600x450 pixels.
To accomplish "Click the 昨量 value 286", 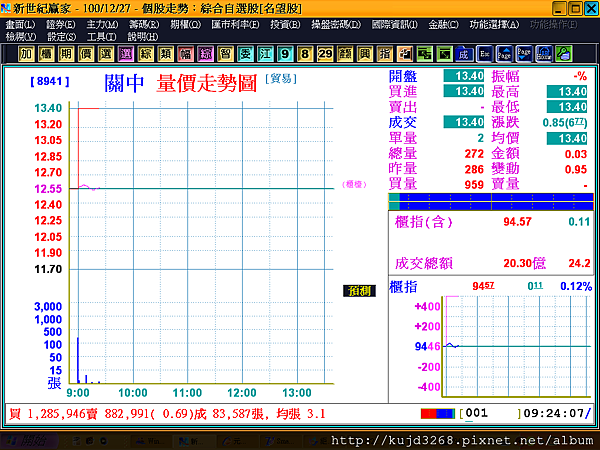I will (474, 169).
